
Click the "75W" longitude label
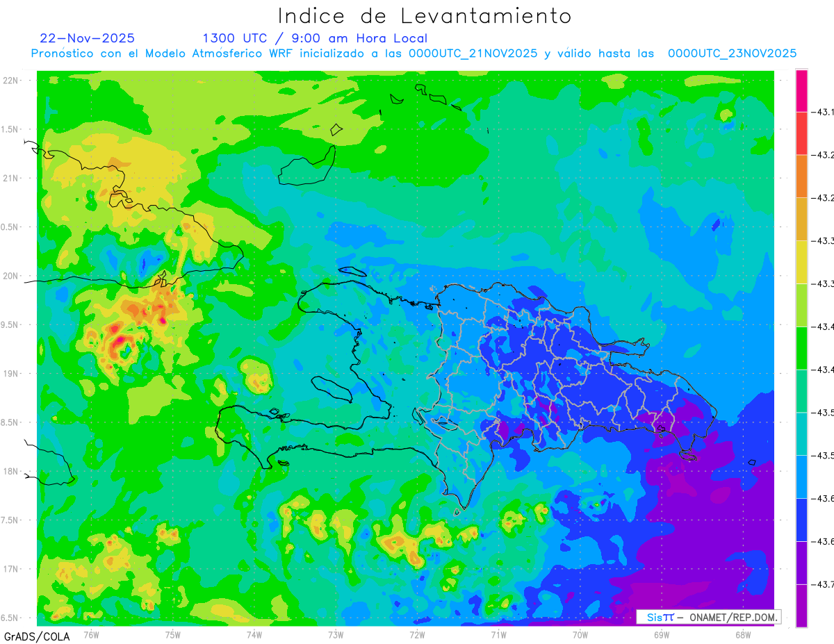pyautogui.click(x=173, y=634)
